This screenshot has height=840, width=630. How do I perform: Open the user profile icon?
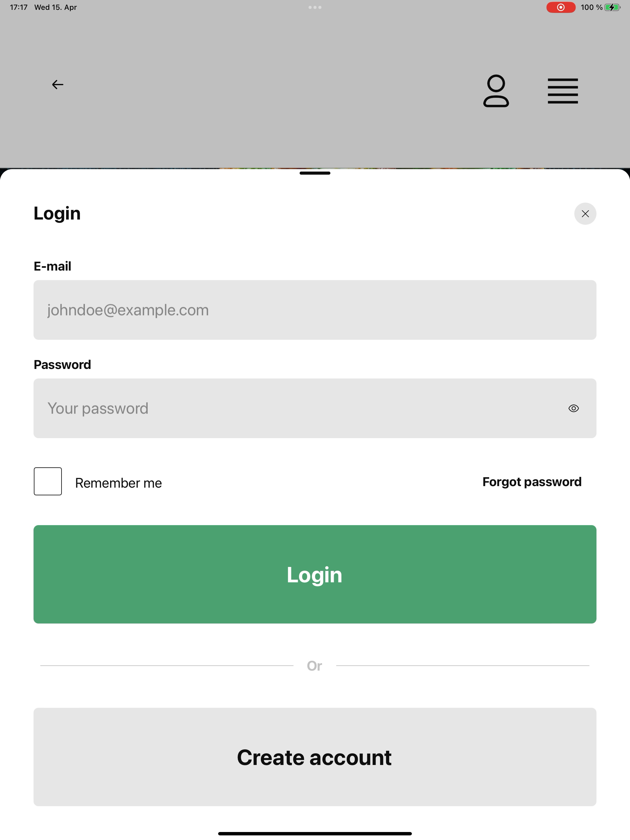pyautogui.click(x=496, y=91)
